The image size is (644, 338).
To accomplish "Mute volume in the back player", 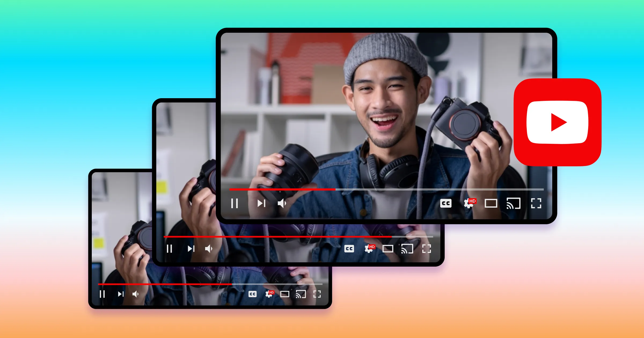I will pos(136,294).
